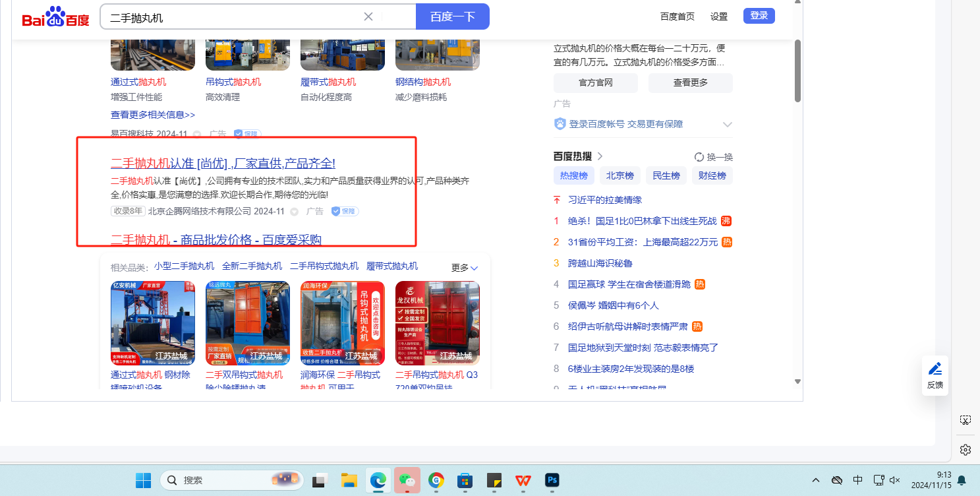Open hot search 跨越山海识秘鲁
This screenshot has width=980, height=496.
[600, 263]
